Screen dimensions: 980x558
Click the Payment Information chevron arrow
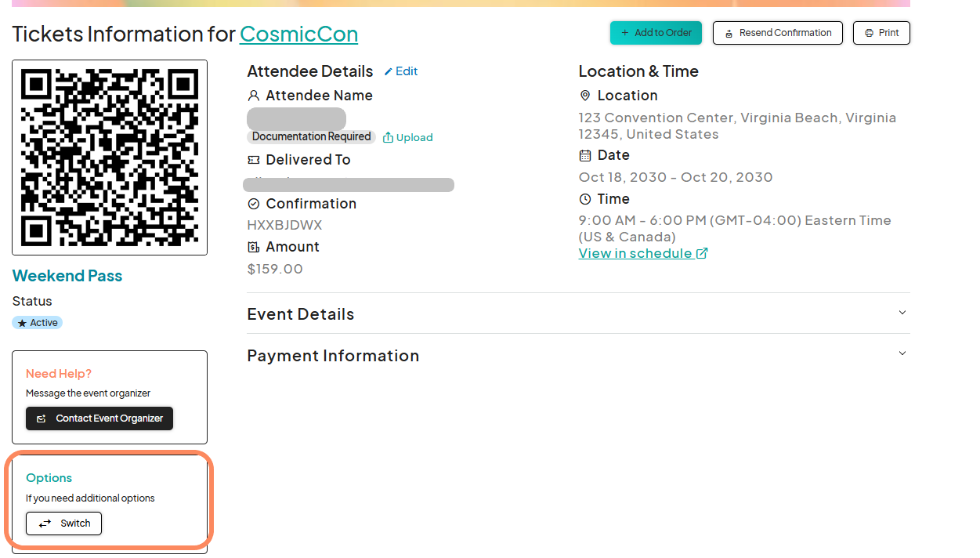[x=902, y=353]
